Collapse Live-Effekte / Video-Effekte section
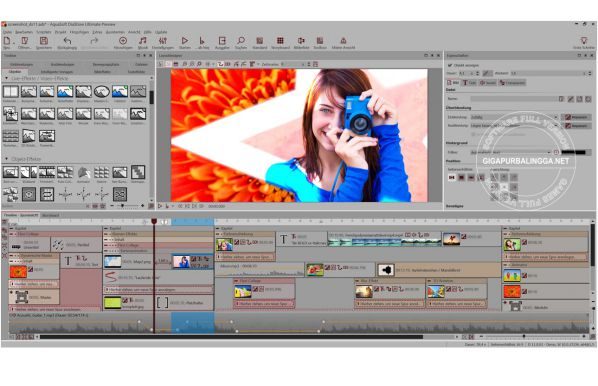 tap(6, 78)
